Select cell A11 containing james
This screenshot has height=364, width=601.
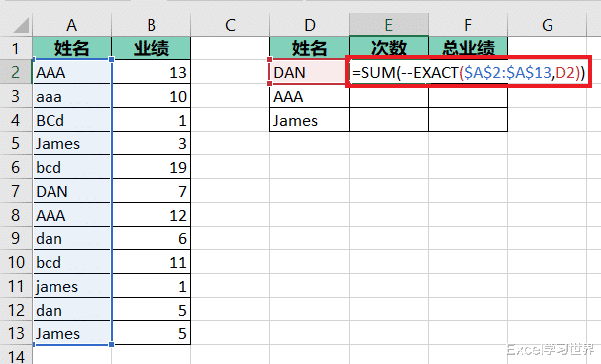(x=71, y=286)
